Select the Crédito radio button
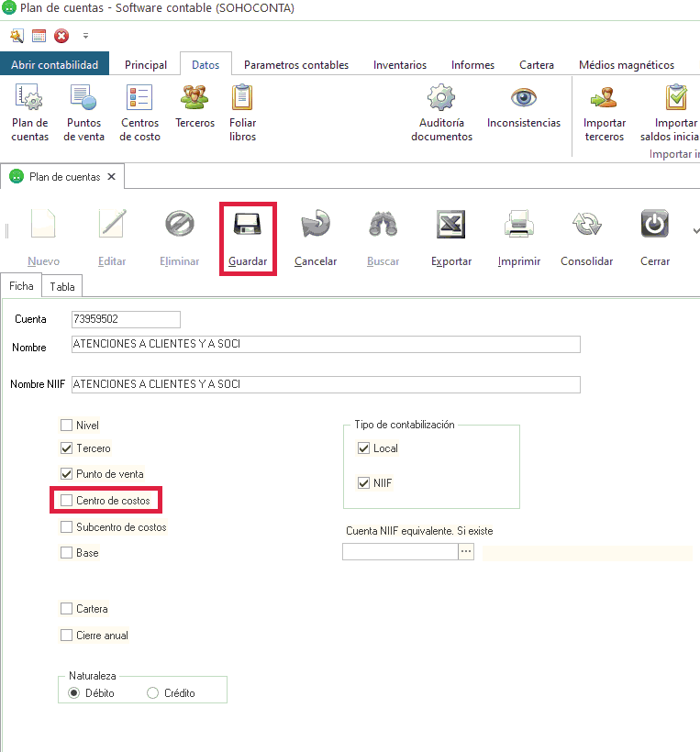The height and width of the screenshot is (752, 700). pos(153,693)
